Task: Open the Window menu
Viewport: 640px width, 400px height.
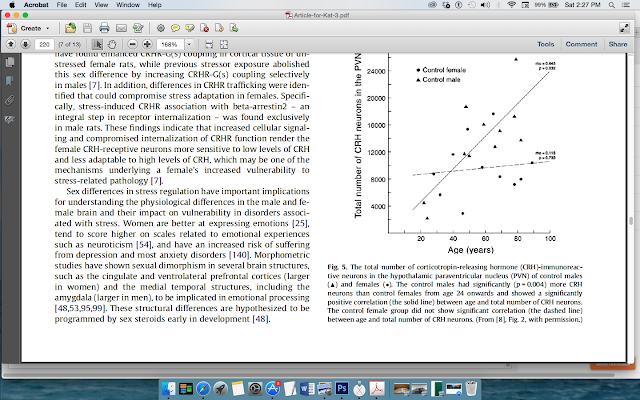Action: point(128,5)
